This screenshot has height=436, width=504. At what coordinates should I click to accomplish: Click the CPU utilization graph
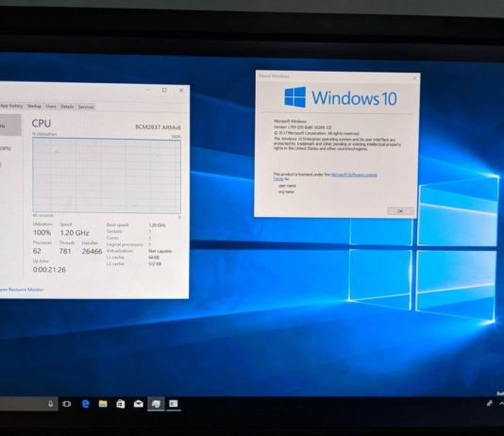[107, 176]
